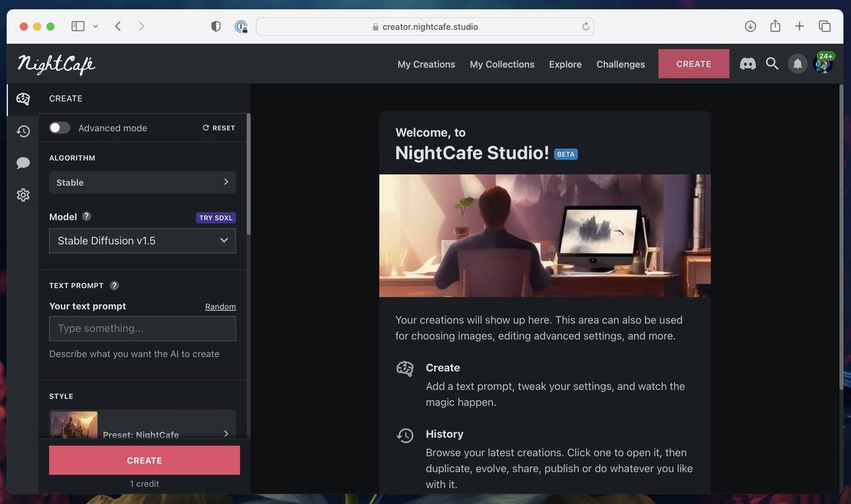Show Safari tab overview icon

coord(825,26)
